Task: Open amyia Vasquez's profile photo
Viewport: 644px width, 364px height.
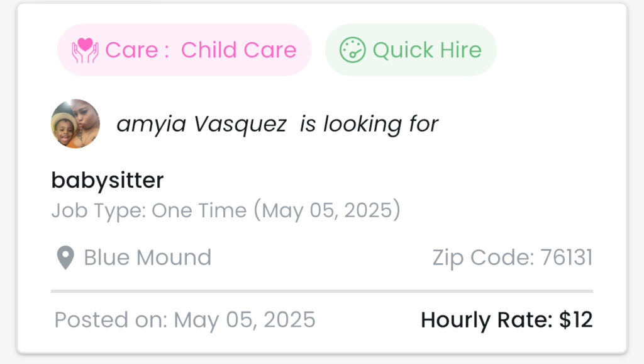Action: 75,124
